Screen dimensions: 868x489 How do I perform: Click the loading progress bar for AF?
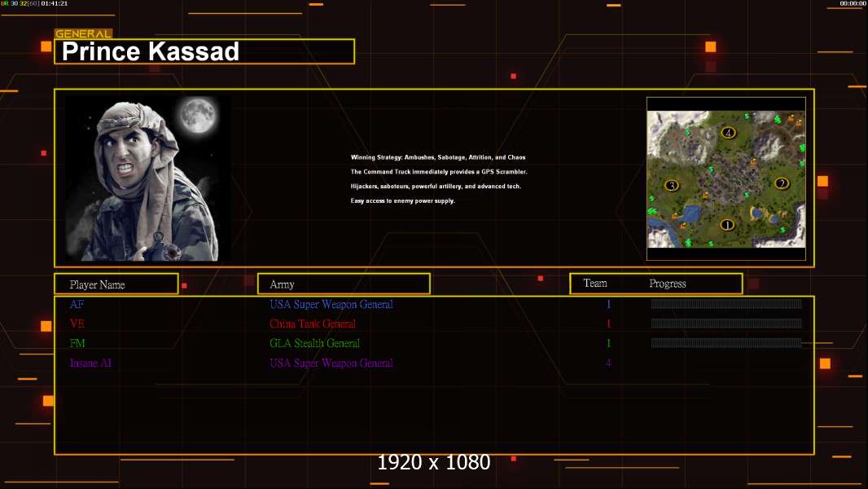pyautogui.click(x=726, y=303)
